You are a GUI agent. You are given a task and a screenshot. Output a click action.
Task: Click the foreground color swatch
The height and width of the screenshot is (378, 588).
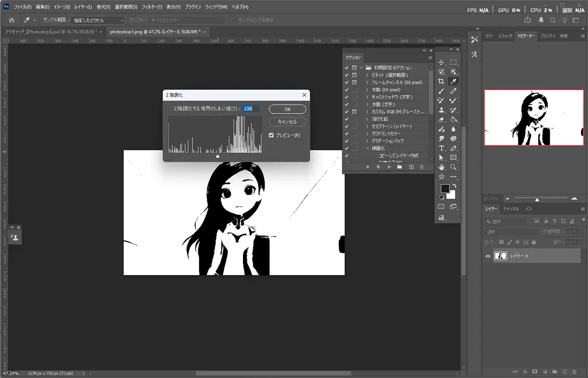click(445, 189)
